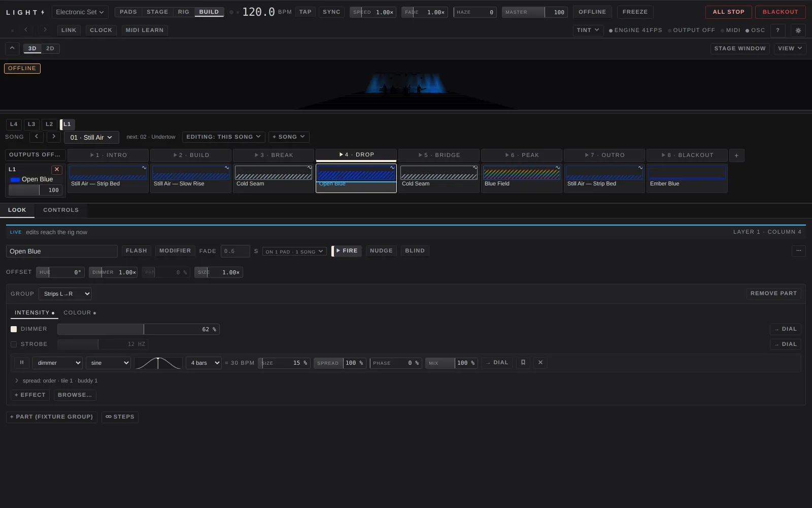
Task: Open the settings gear icon
Action: point(798,30)
